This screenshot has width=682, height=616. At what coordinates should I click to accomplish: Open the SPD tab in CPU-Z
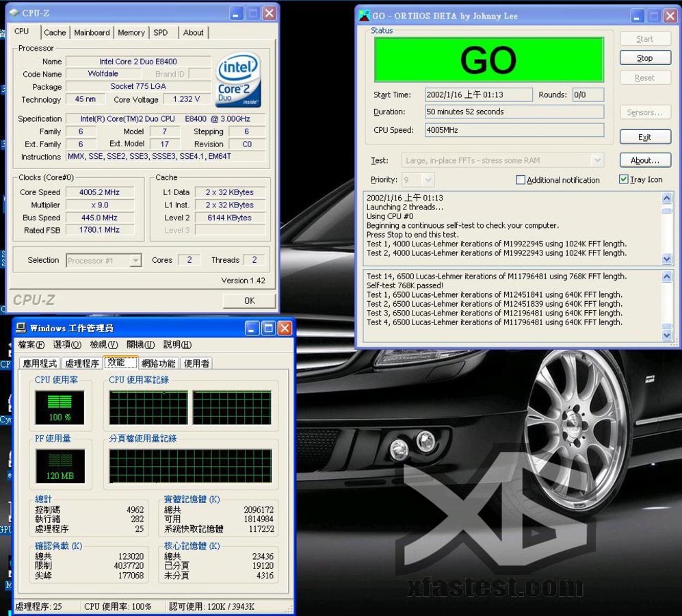coord(161,33)
